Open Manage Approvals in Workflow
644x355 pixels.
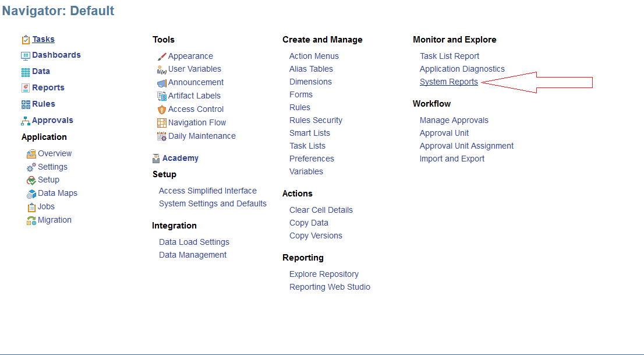(454, 120)
